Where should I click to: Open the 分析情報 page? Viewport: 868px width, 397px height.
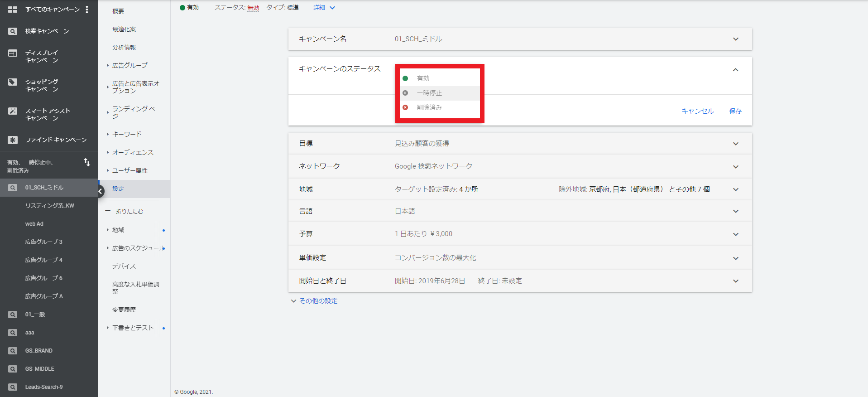pos(124,47)
